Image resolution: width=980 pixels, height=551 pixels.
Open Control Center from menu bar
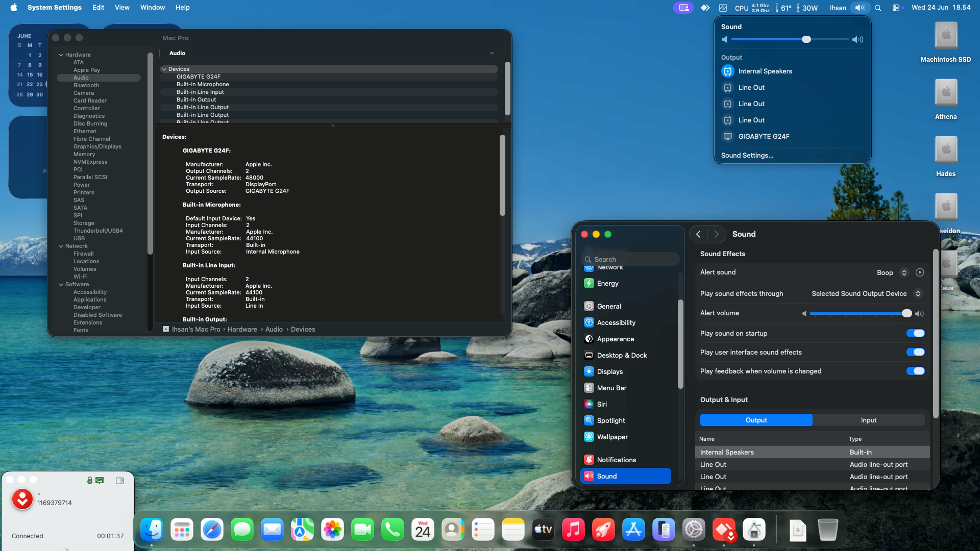click(896, 8)
